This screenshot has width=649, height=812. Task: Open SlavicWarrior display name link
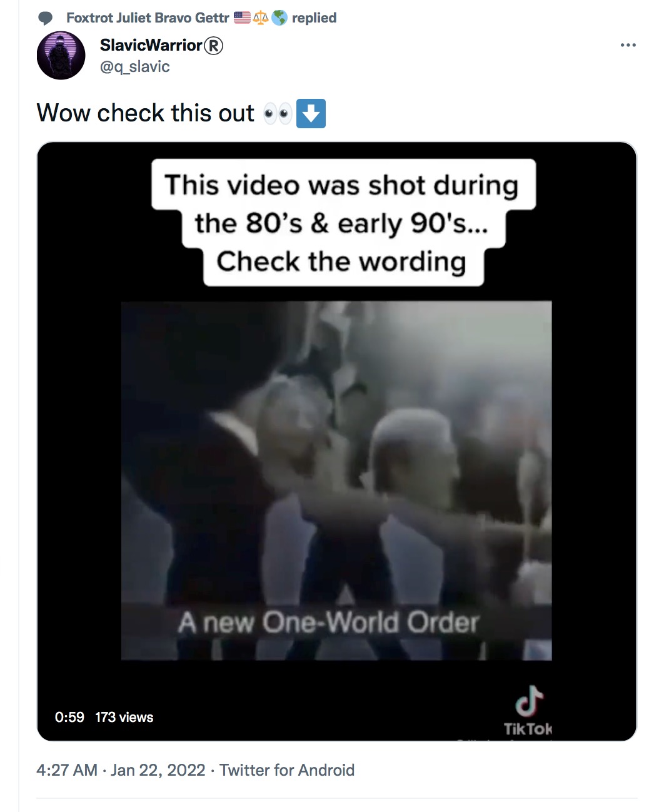[151, 45]
